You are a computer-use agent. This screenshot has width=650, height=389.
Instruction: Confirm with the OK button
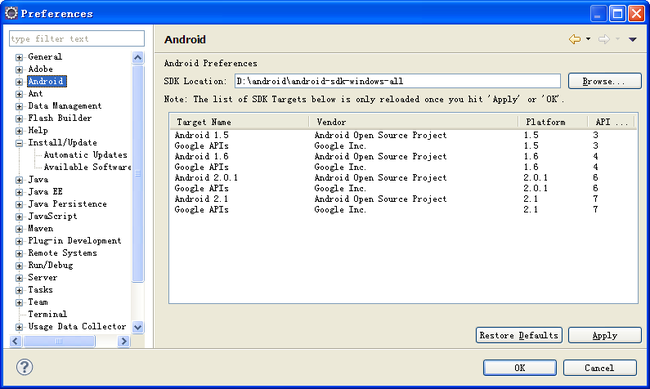coord(519,367)
